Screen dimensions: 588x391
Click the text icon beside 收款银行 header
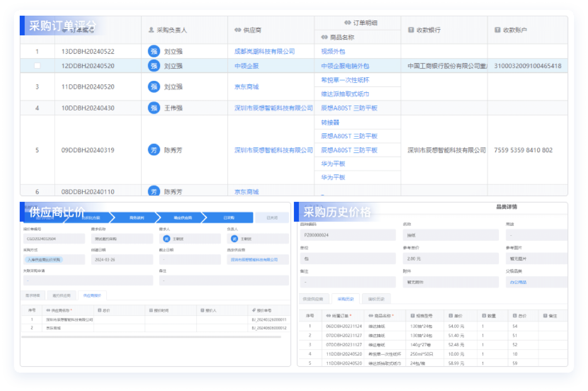click(x=411, y=30)
